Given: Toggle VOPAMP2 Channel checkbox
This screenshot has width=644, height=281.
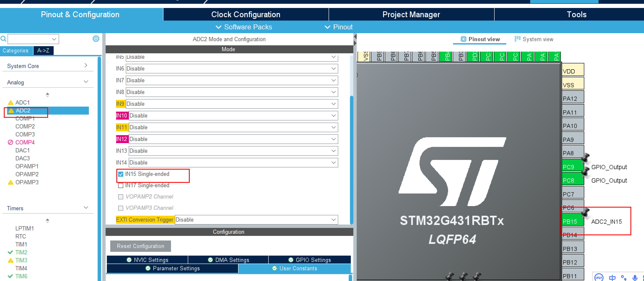Looking at the screenshot, I should [121, 197].
